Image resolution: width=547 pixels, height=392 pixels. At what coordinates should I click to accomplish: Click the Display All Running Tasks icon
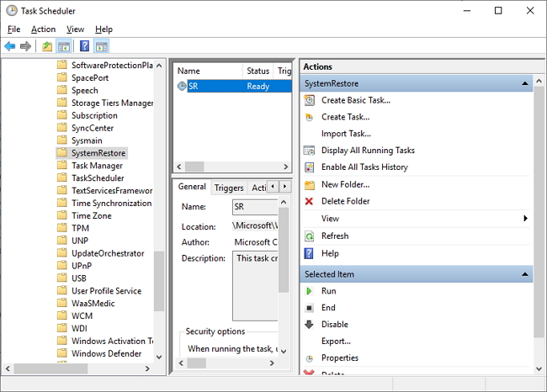pyautogui.click(x=309, y=151)
